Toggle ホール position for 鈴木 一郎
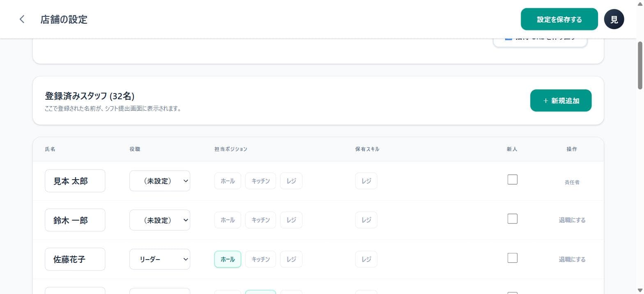 [x=228, y=220]
